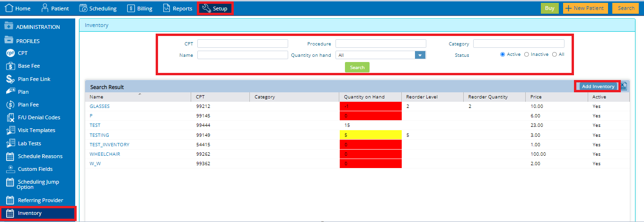Open the Patient tab
The height and width of the screenshot is (222, 644).
tap(55, 9)
